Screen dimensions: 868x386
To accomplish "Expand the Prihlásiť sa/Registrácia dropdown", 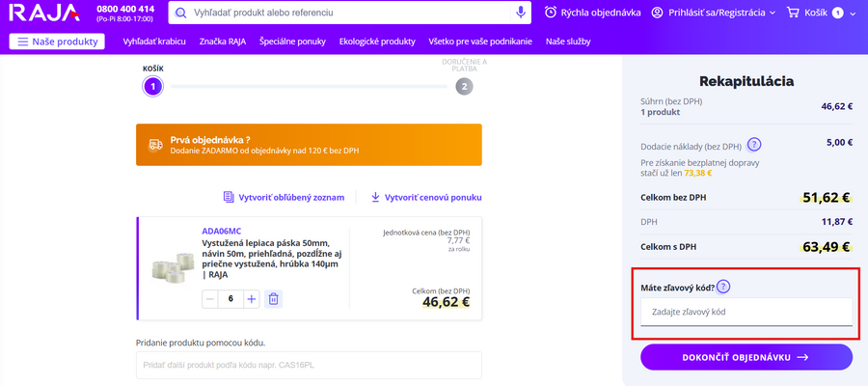I will click(714, 13).
